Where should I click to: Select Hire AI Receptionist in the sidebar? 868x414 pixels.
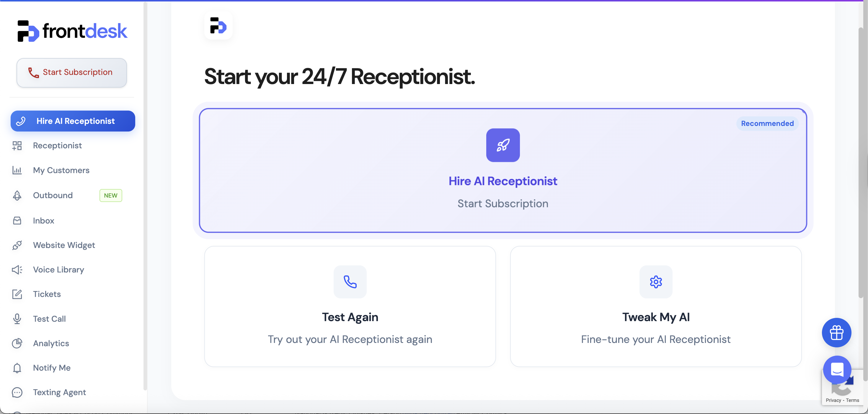pyautogui.click(x=73, y=121)
